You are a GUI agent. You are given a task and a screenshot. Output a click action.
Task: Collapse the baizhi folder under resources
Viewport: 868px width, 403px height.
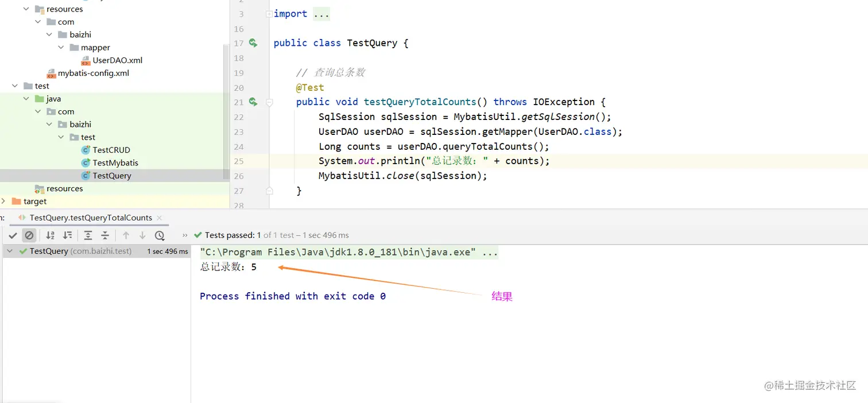pyautogui.click(x=50, y=34)
